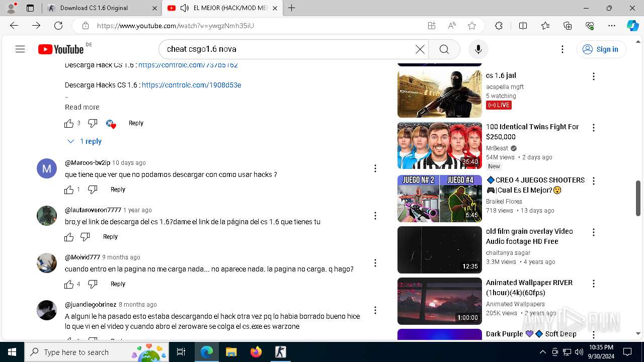
Task: Open options for 'old film grain overlay' video
Action: point(594,232)
